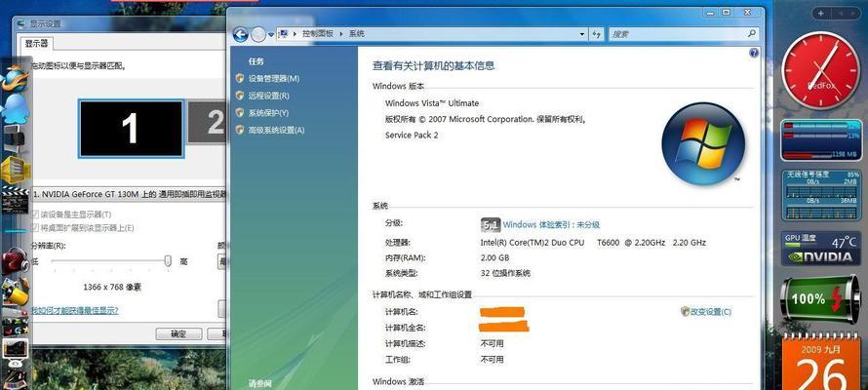Open 如何才能获得最佳显示? help link
Screen dimensions: 868x390
click(75, 310)
